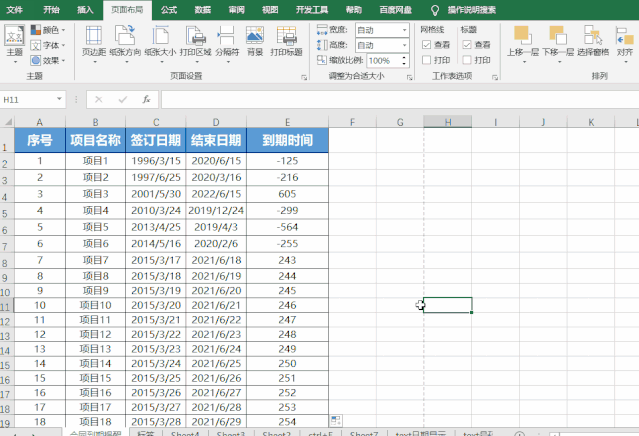Open the 主题 themes gallery

(14, 44)
